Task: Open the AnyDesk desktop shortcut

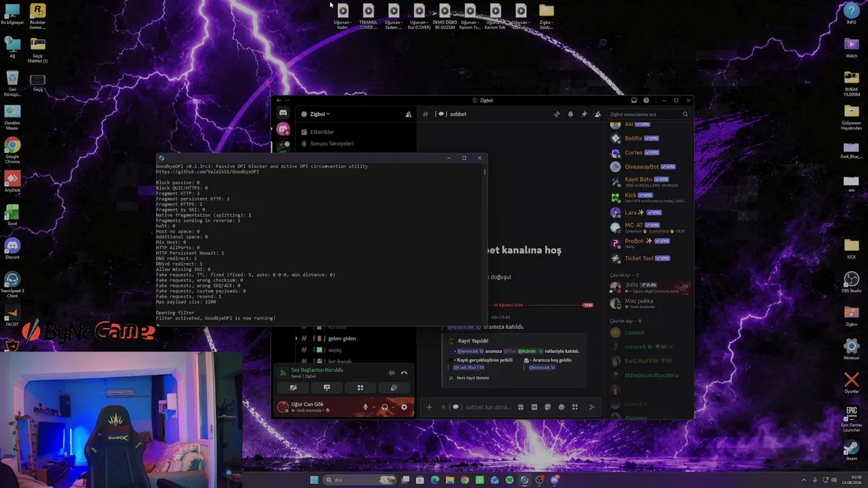Action: click(x=12, y=184)
